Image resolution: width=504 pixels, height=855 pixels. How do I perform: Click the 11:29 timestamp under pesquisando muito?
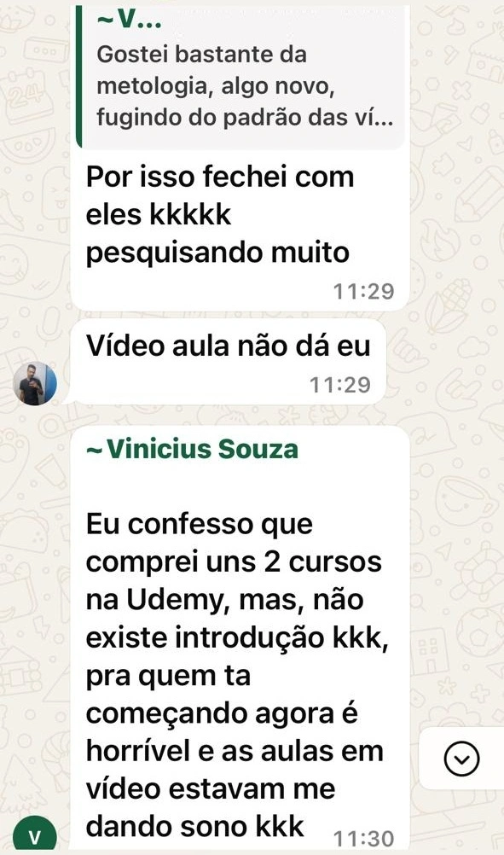(363, 291)
